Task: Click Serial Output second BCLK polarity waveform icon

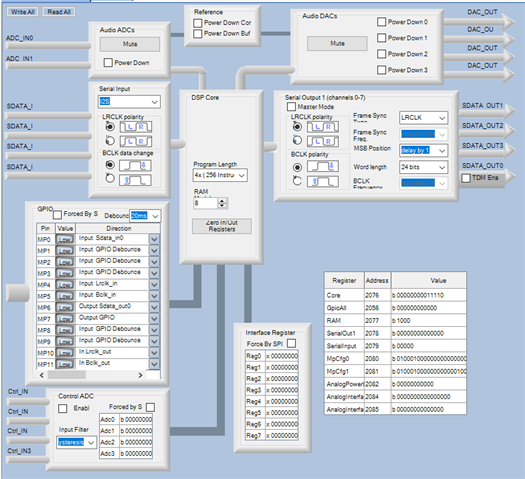Action: click(x=323, y=181)
